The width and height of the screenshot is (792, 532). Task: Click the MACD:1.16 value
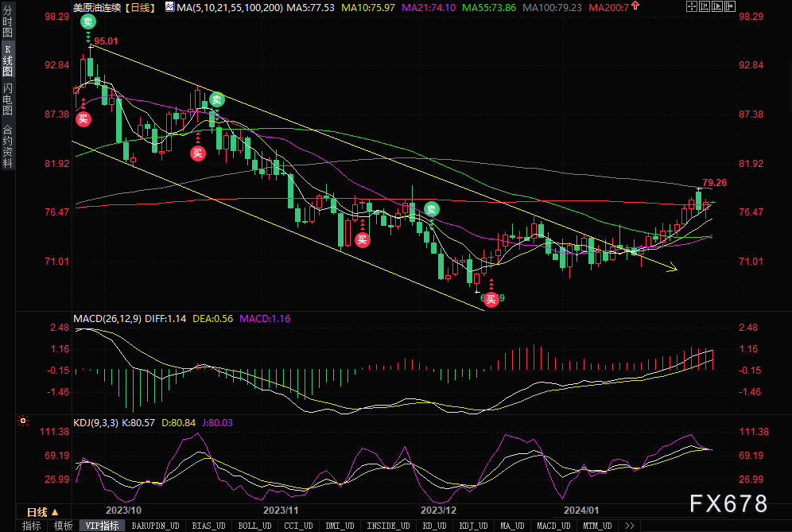[x=265, y=319]
